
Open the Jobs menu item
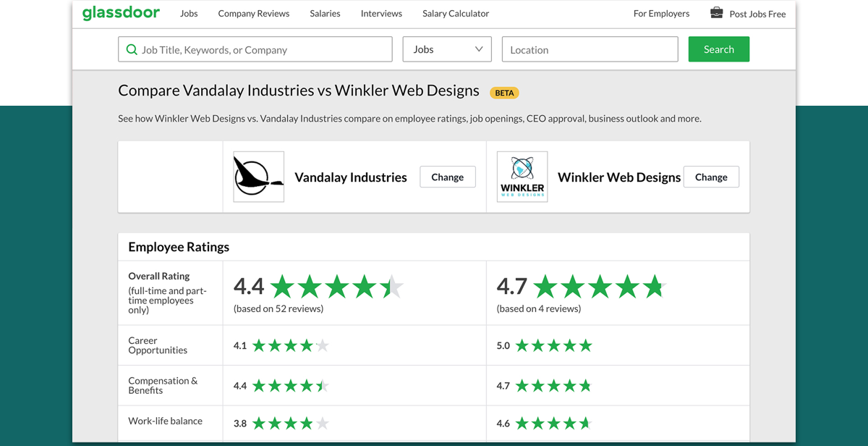point(189,13)
